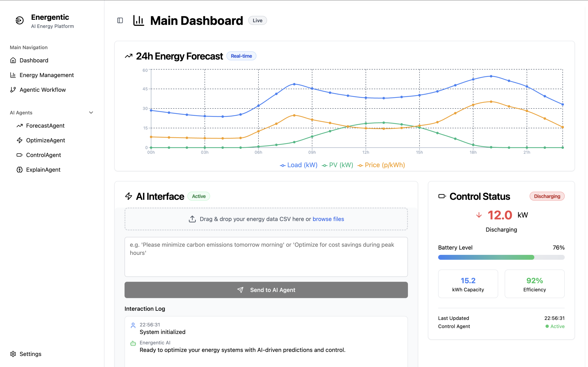This screenshot has width=588, height=367.
Task: Click the browse files link
Action: (x=328, y=219)
